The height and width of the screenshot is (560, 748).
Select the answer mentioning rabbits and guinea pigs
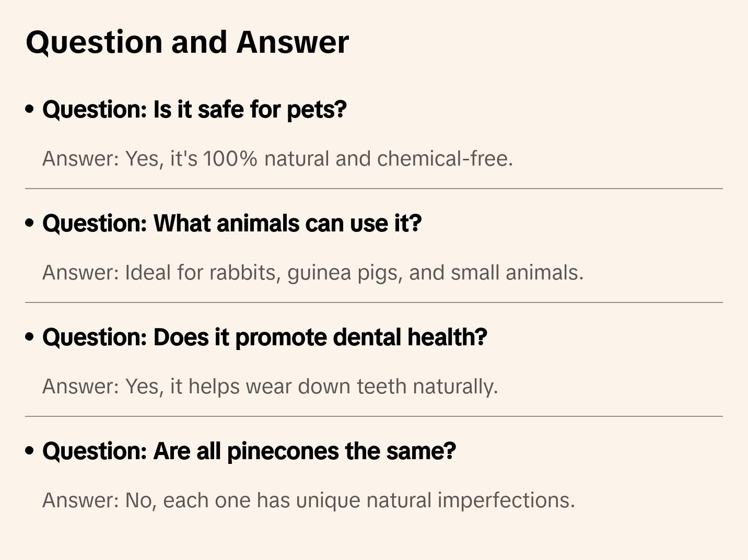tap(312, 273)
